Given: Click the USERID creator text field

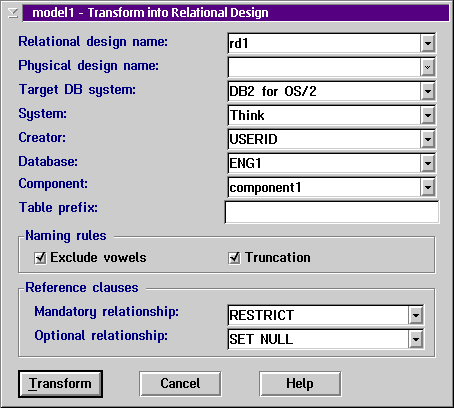Looking at the screenshot, I should [324, 139].
